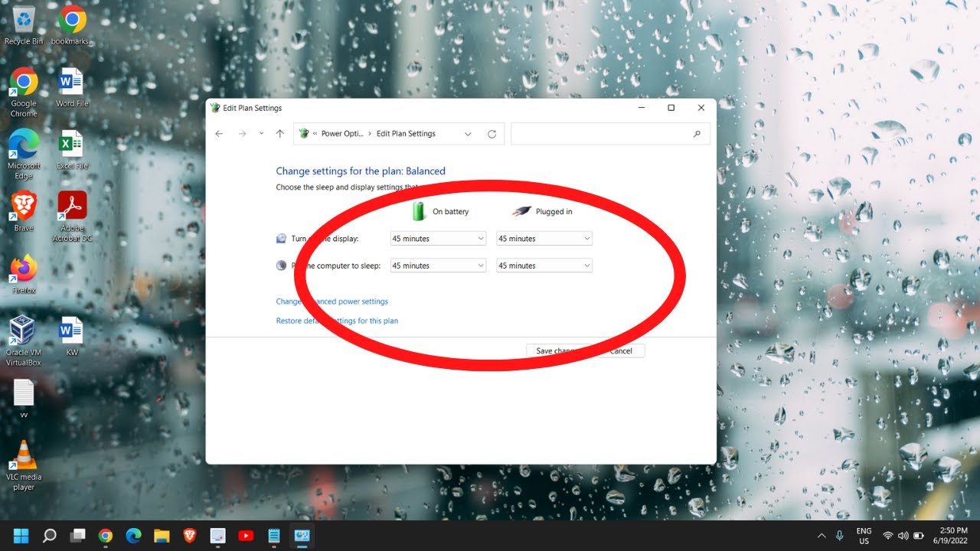This screenshot has width=980, height=551.
Task: Expand the address bar path dropdown
Action: tap(468, 134)
